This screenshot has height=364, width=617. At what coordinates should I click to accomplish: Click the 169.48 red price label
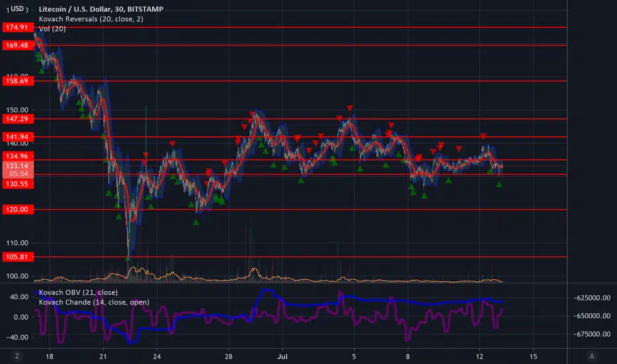coord(18,45)
